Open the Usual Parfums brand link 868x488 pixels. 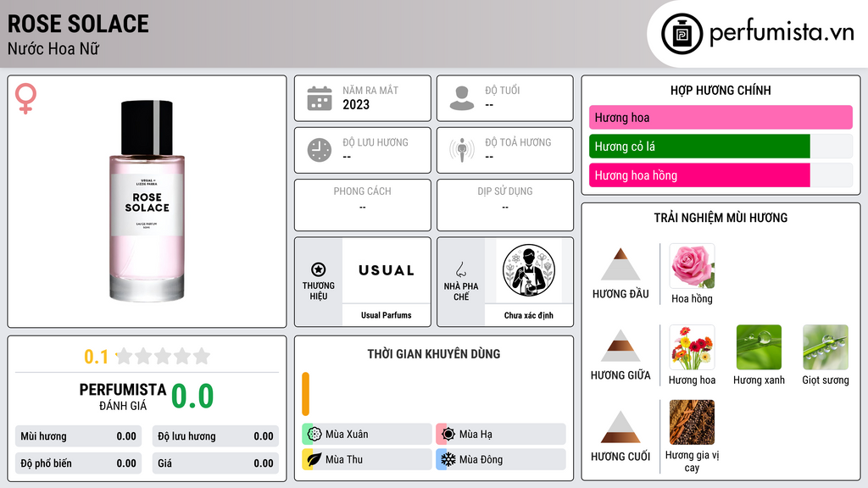point(387,315)
